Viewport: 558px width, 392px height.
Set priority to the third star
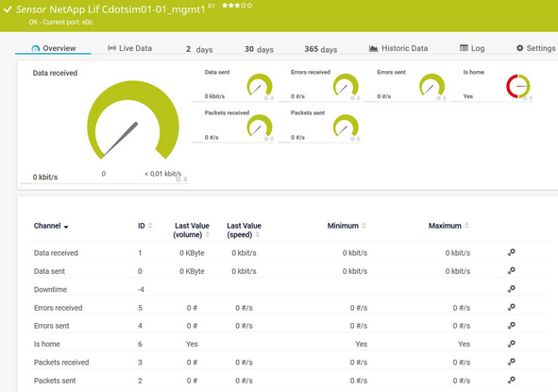(237, 6)
